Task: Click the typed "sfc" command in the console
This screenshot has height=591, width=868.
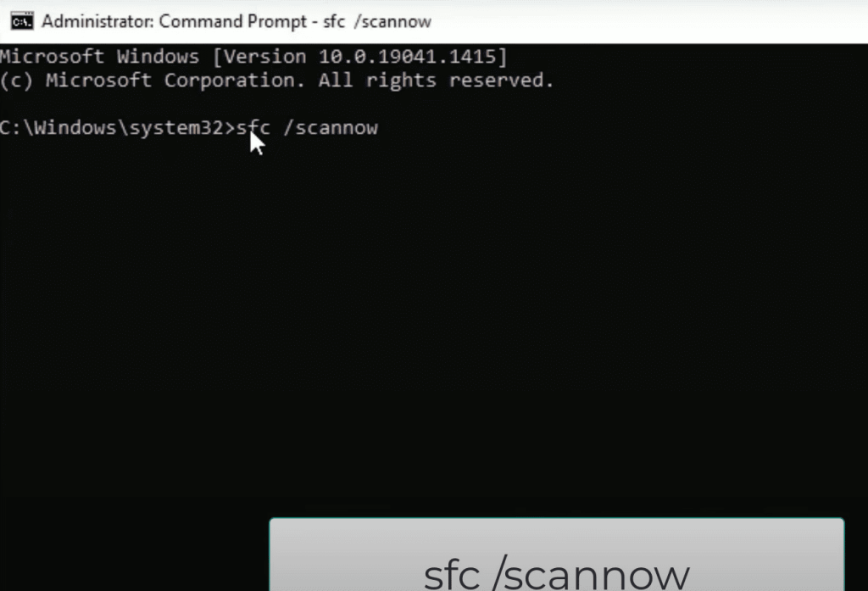Action: [x=253, y=128]
